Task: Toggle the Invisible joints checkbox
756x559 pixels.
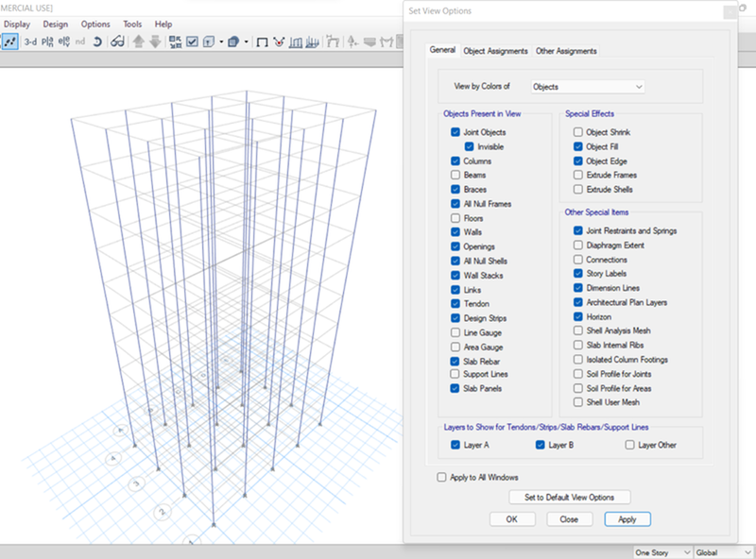Action: pos(469,146)
